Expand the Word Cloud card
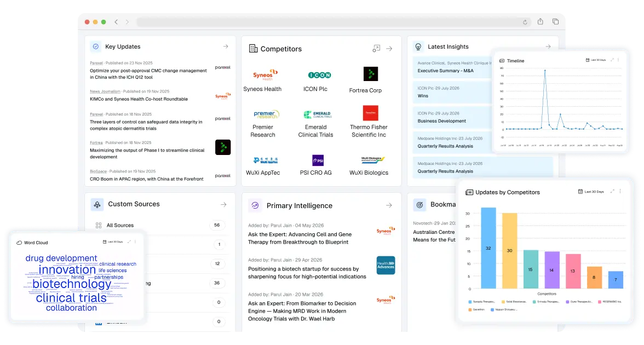Screen dimensions: 644x345 coord(129,242)
